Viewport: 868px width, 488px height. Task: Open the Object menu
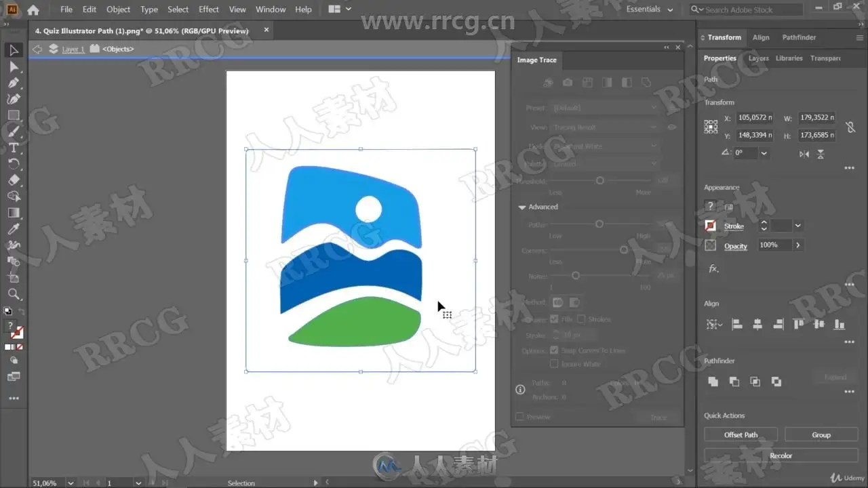click(x=118, y=9)
